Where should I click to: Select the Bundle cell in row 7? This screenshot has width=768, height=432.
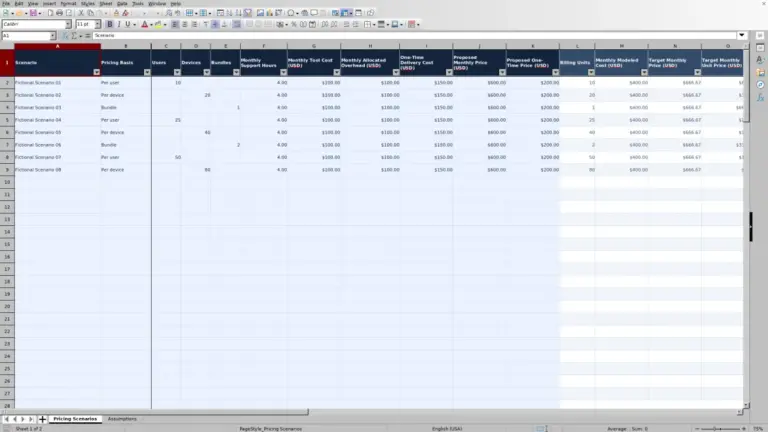pos(126,144)
